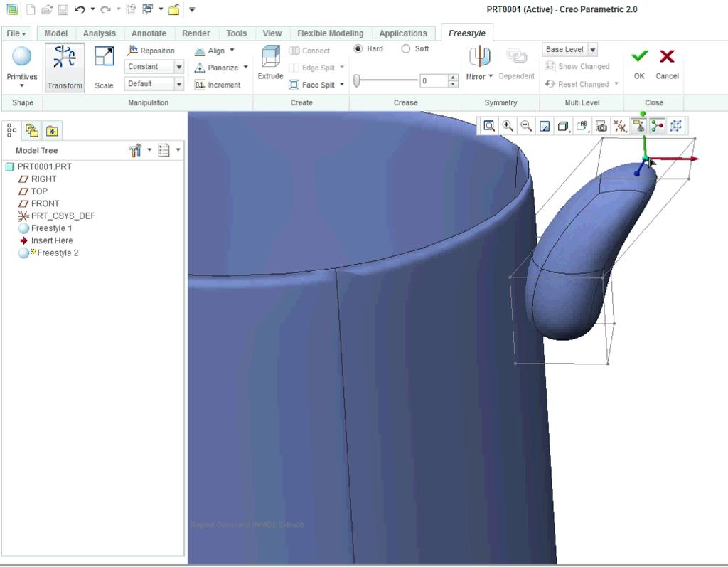The width and height of the screenshot is (728, 567).
Task: Select the Soft crease radio button
Action: 405,48
